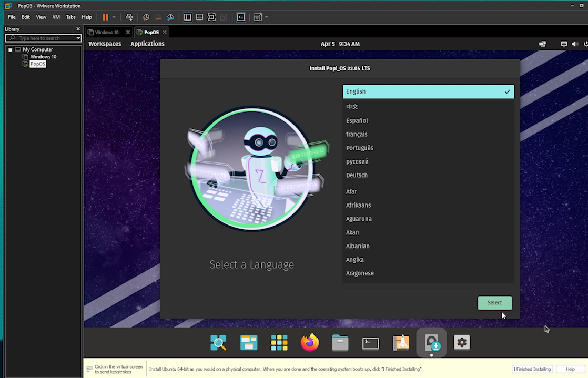The width and height of the screenshot is (588, 378).
Task: Open the VM menu
Action: click(x=56, y=17)
